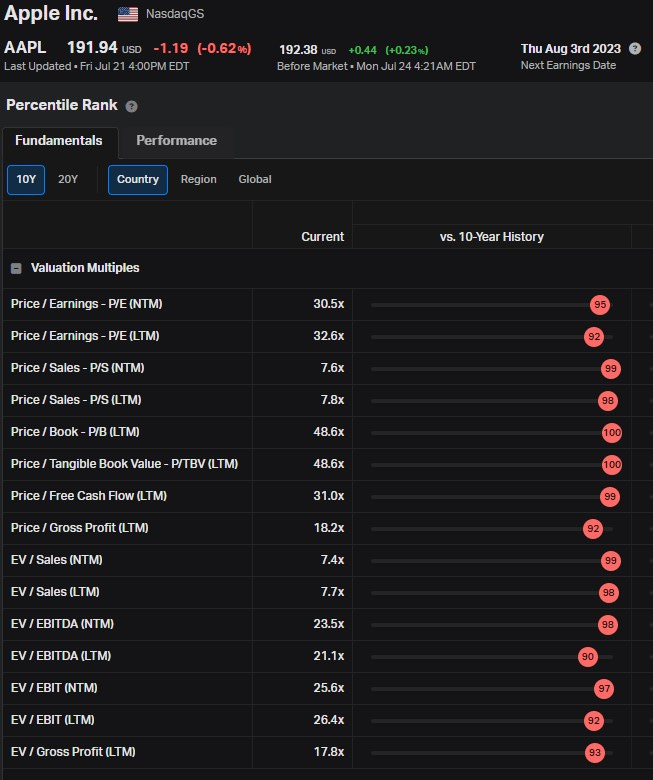Click EV / Sales (LTM) 98 marker

[x=609, y=592]
